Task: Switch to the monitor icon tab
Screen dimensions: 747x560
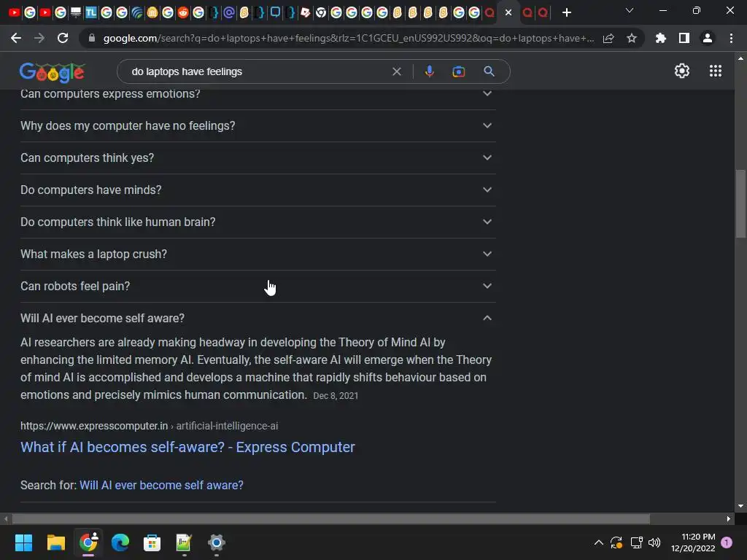Action: (76, 13)
